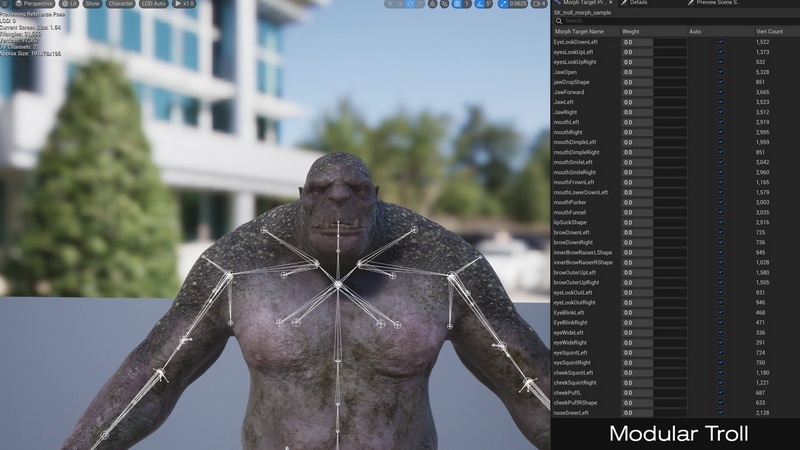Pick the scale gizmo tool
800x450 pixels.
tap(420, 4)
